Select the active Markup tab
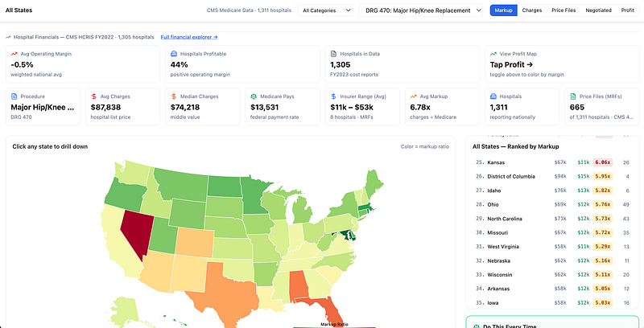This screenshot has width=644, height=328. (503, 10)
